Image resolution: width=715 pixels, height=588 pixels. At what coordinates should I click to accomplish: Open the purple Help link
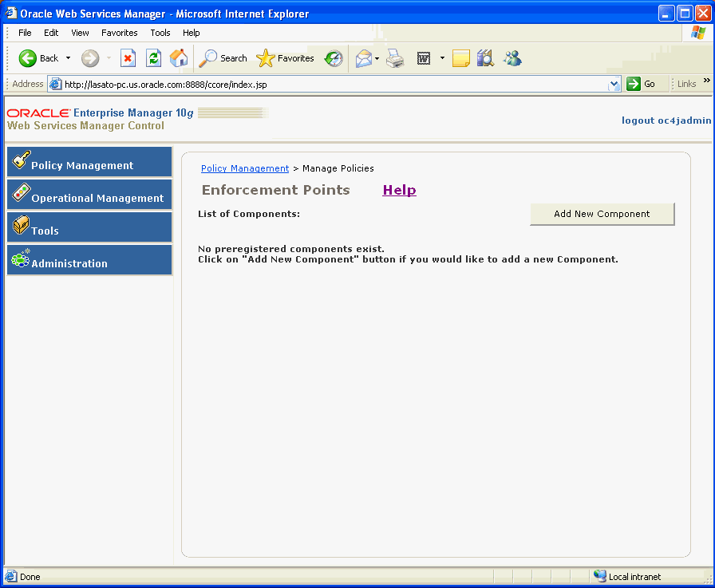tap(400, 190)
